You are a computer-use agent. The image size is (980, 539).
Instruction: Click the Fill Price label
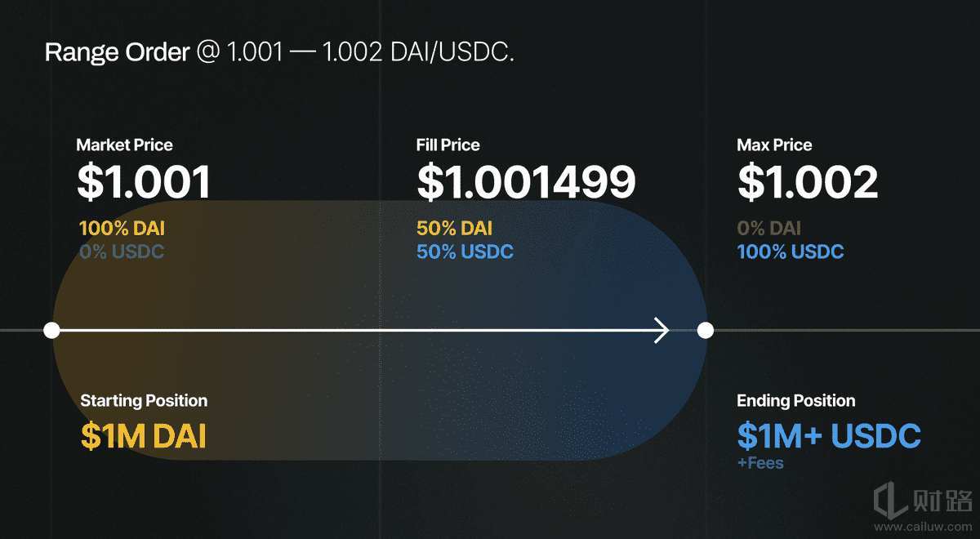click(448, 145)
